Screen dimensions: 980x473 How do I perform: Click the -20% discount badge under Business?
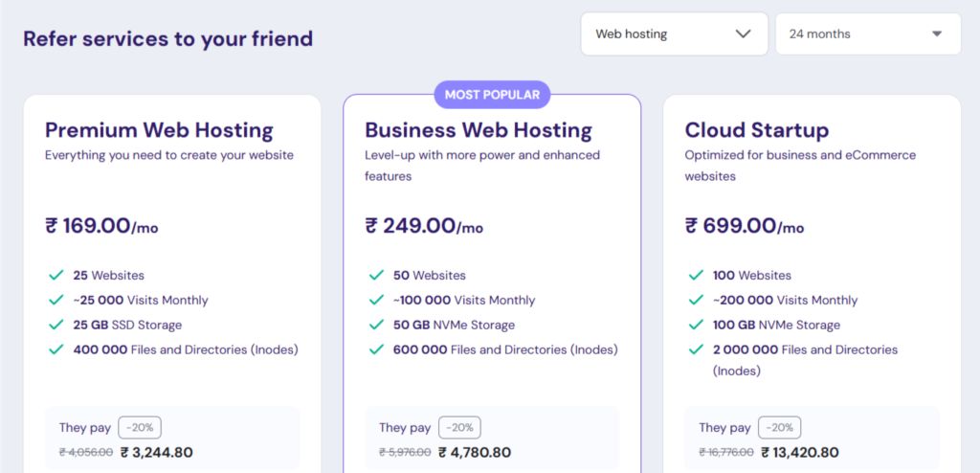[459, 428]
